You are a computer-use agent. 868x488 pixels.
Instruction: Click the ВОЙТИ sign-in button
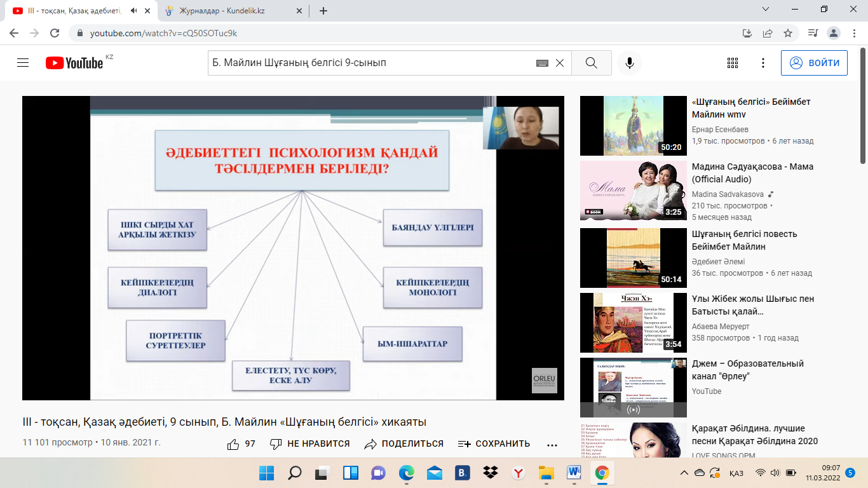pos(814,63)
